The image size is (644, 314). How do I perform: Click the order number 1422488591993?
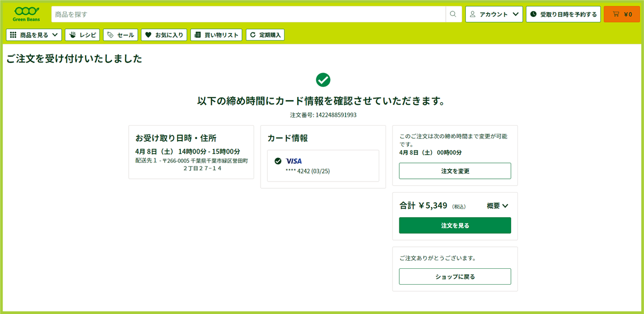(x=336, y=115)
